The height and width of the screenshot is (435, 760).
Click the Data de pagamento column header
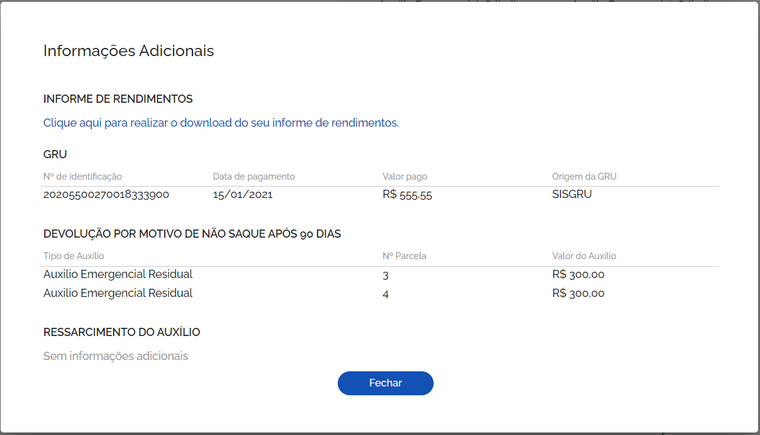pos(253,177)
